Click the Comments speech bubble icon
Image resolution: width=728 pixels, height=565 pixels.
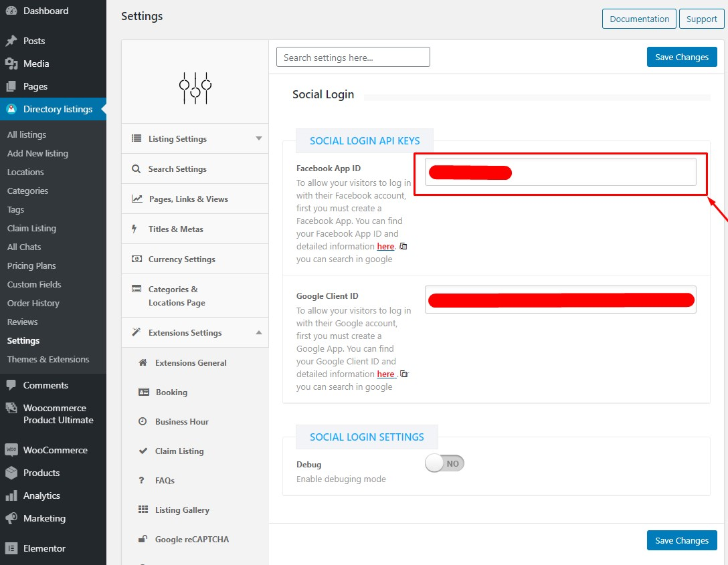pos(11,385)
